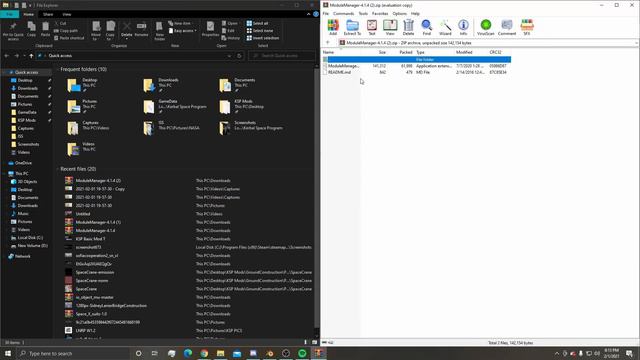Open Explorer recent locations dropdown arrow
640x360 pixels.
click(24, 56)
